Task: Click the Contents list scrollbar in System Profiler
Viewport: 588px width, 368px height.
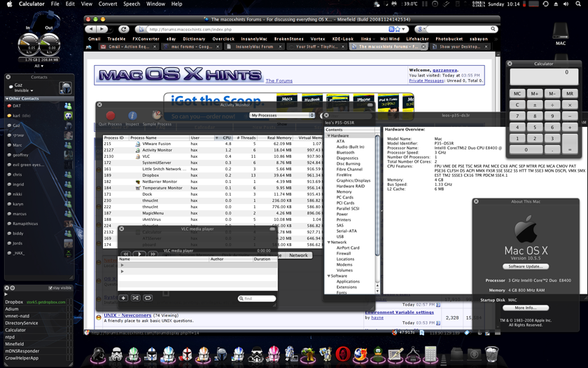Action: click(x=377, y=196)
